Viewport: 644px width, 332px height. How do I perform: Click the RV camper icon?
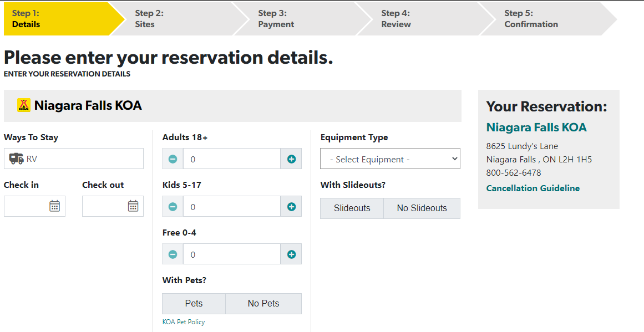pos(17,159)
